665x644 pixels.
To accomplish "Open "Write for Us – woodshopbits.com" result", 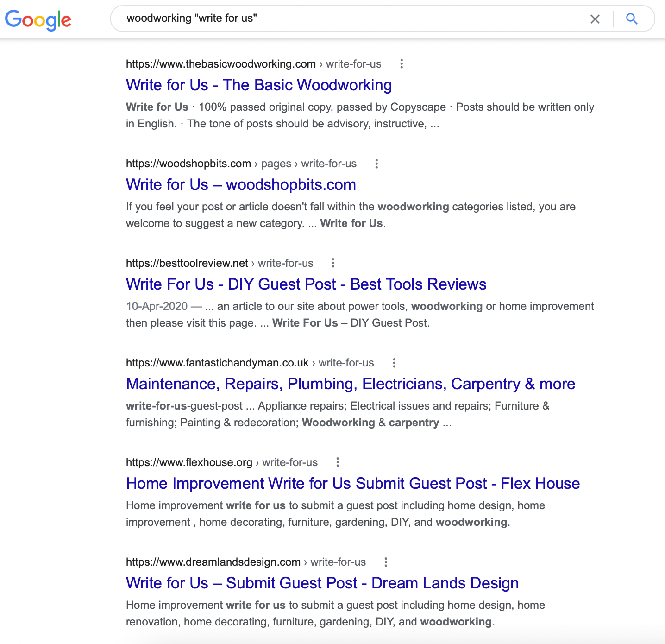I will point(241,185).
